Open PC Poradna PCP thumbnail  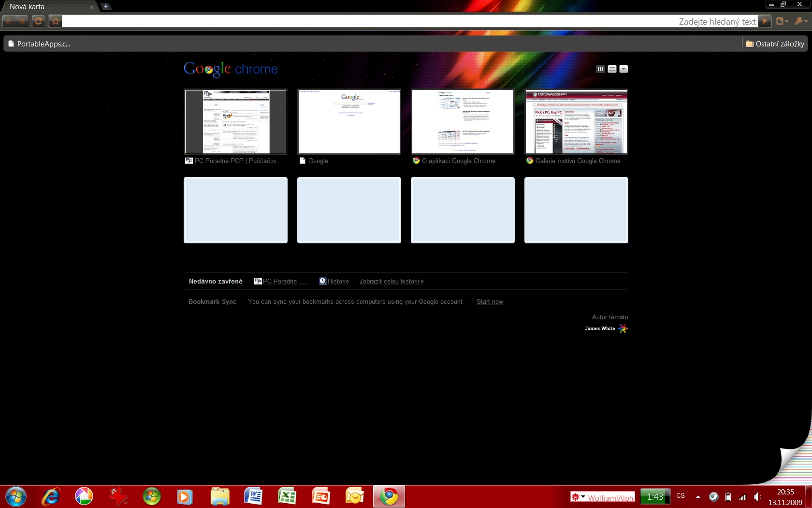(x=235, y=121)
